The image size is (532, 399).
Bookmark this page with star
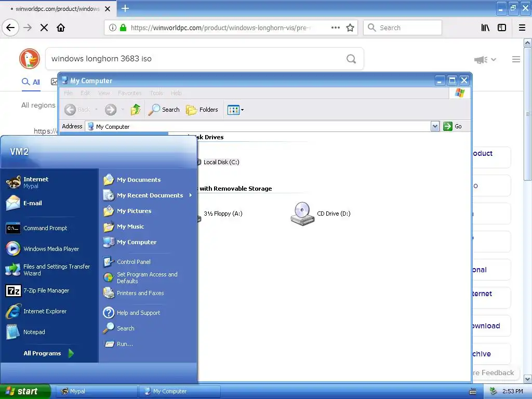pyautogui.click(x=350, y=28)
